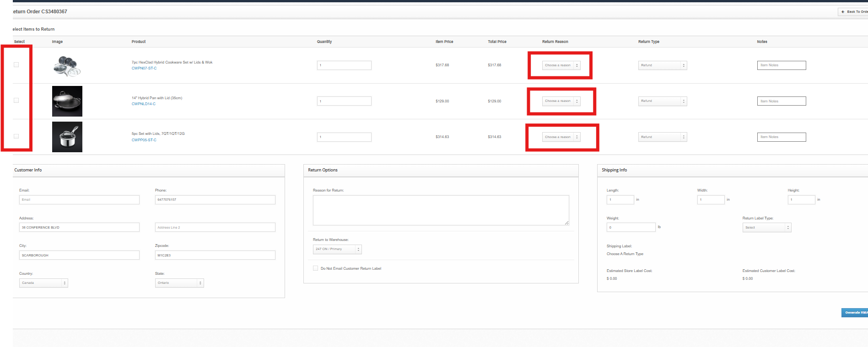Image resolution: width=868 pixels, height=347 pixels.
Task: Open the Return to Warehouse dropdown
Action: coord(337,249)
